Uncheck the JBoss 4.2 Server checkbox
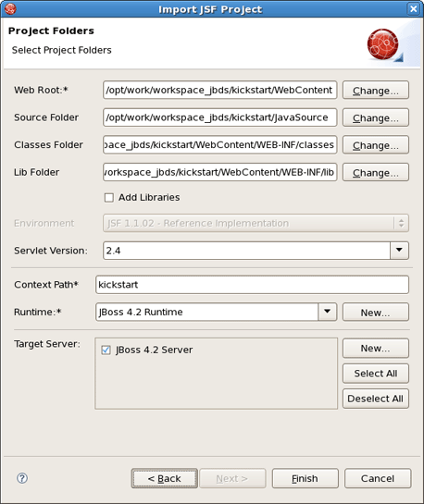This screenshot has width=424, height=504. [106, 350]
